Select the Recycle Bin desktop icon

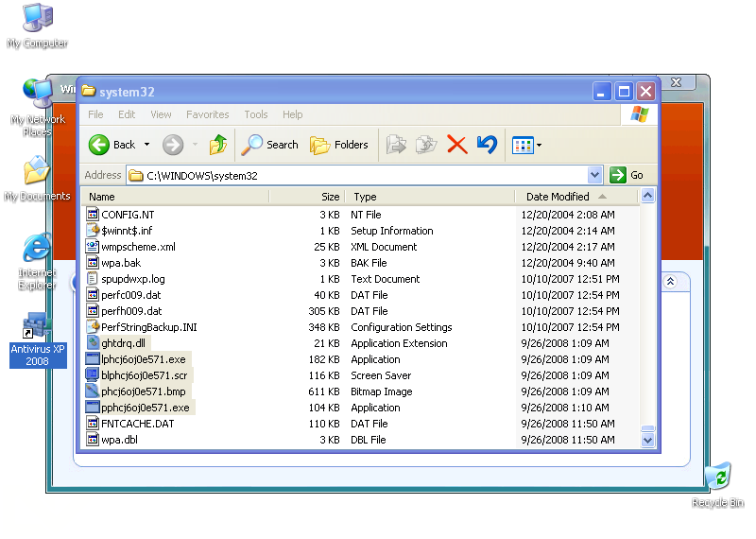coord(717,485)
